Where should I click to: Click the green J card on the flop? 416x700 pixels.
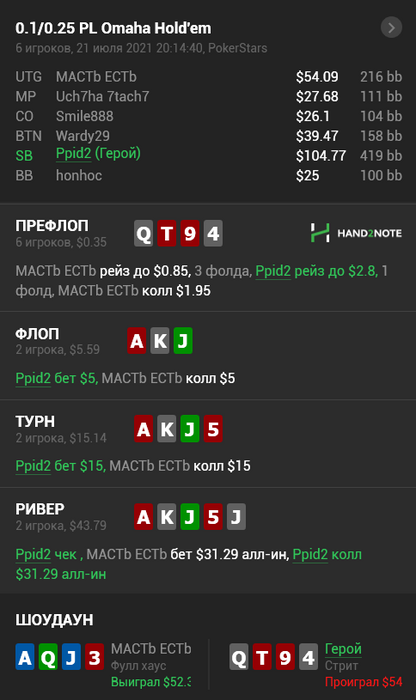tap(183, 341)
